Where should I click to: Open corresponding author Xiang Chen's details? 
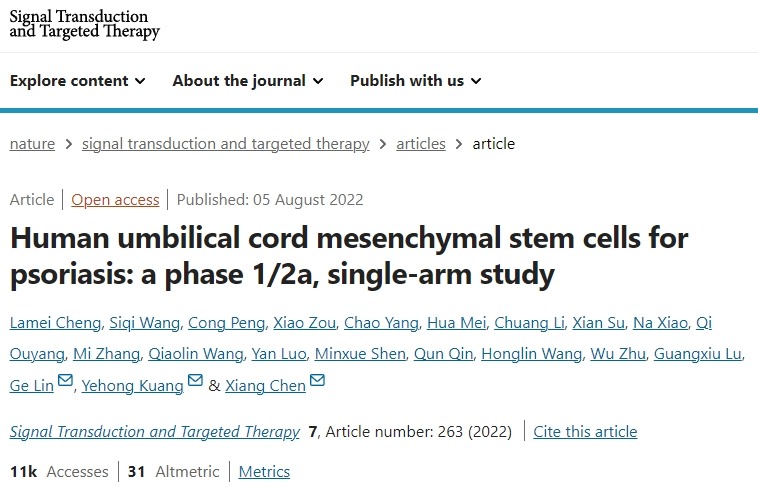tap(265, 386)
